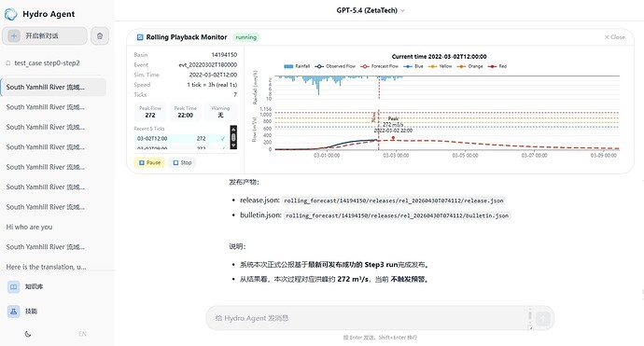Open the 知识库 knowledge base book icon

(14, 286)
